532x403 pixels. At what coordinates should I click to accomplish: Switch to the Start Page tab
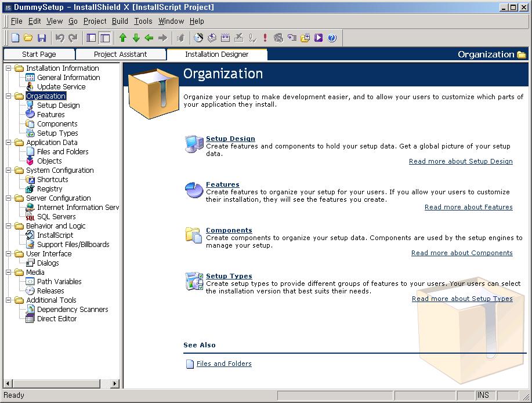click(39, 55)
